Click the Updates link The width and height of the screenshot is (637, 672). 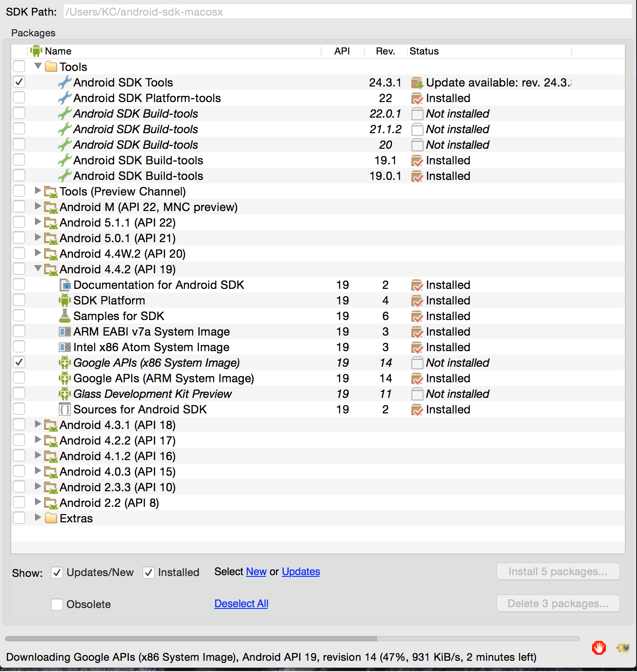[x=301, y=572]
